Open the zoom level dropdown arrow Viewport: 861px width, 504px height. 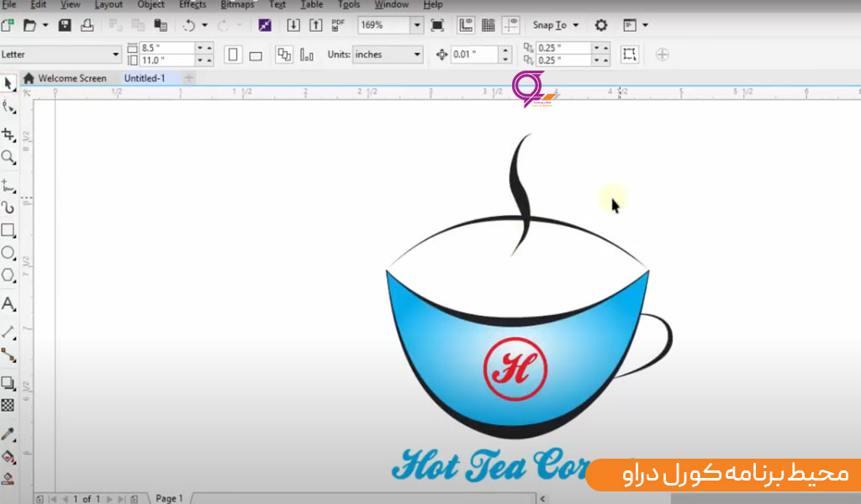coord(417,25)
